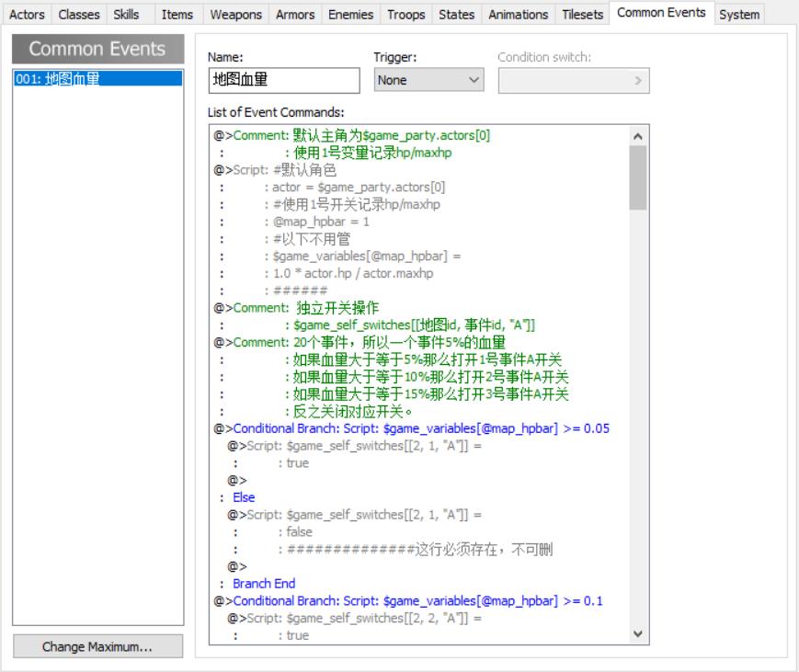
Task: Click the Name input field
Action: tap(284, 80)
